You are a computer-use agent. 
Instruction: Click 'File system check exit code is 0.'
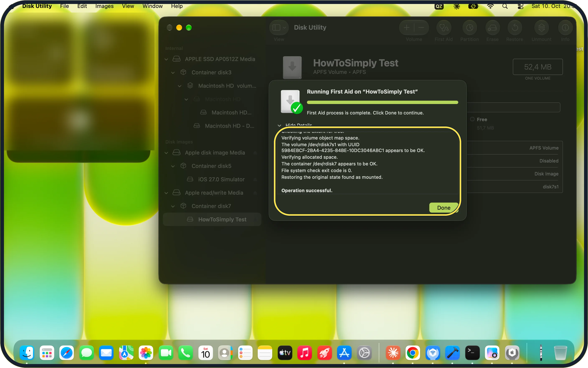click(317, 170)
